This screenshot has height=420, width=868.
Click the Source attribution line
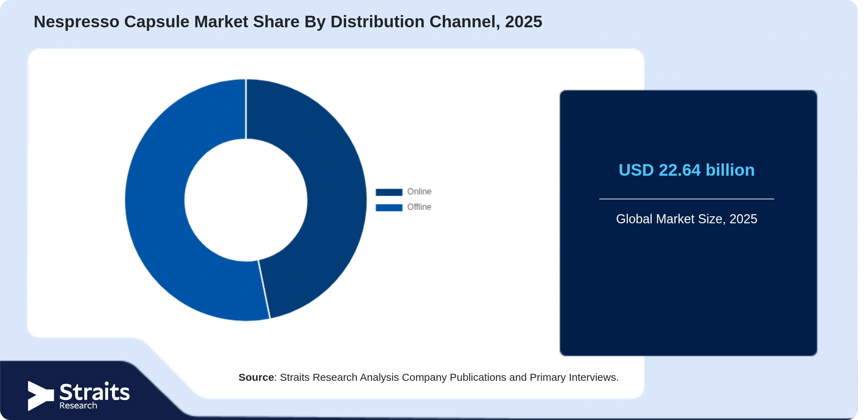coord(428,377)
